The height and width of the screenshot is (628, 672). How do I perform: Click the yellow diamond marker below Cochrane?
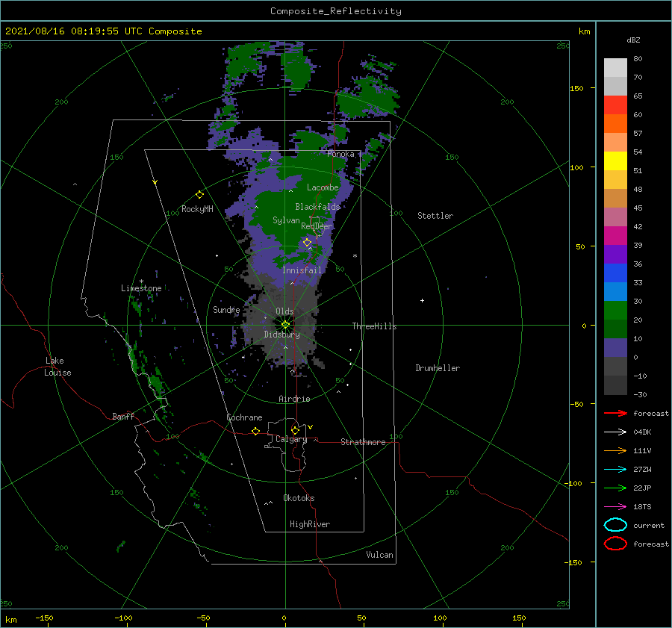coord(255,431)
